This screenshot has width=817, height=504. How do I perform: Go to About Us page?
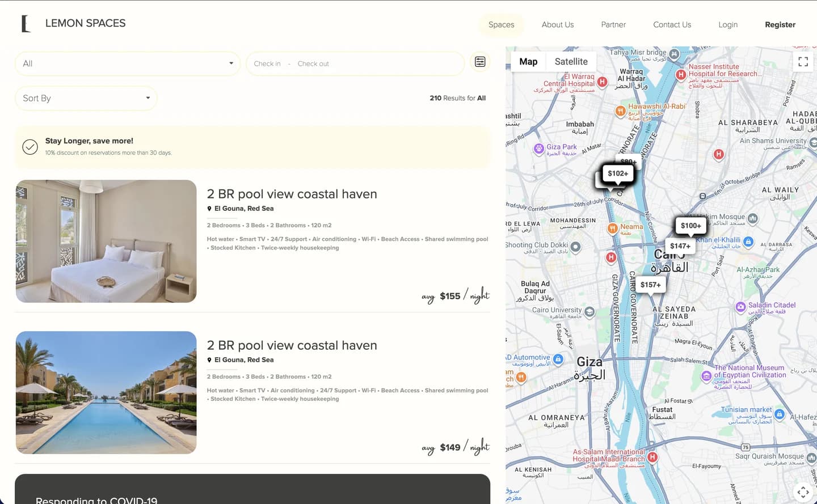[558, 24]
